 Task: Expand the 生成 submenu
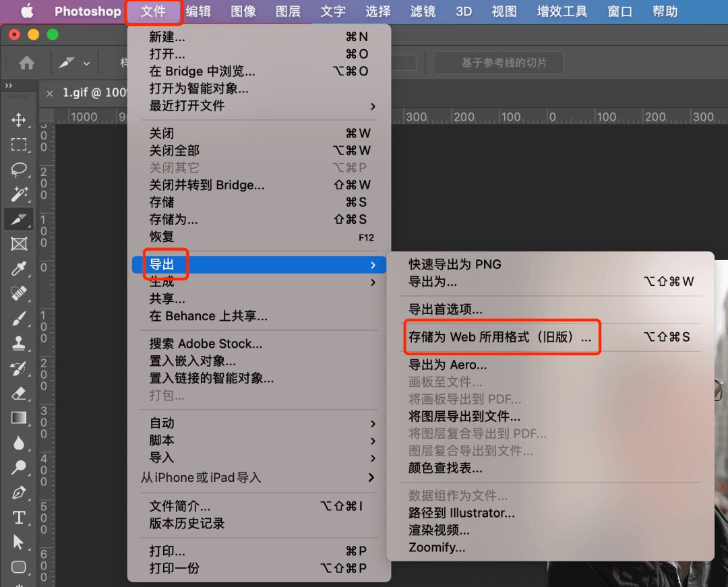click(x=260, y=282)
